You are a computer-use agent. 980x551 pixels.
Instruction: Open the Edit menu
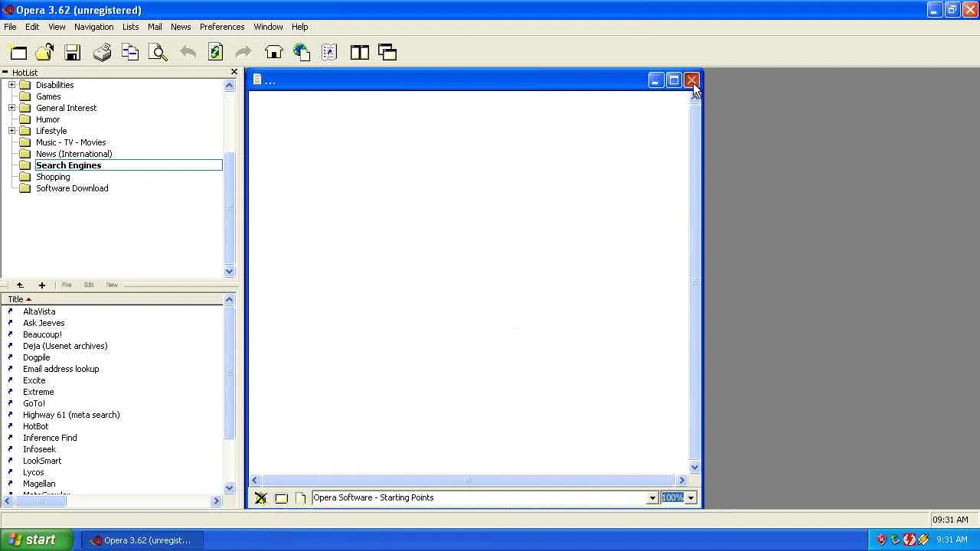(32, 27)
